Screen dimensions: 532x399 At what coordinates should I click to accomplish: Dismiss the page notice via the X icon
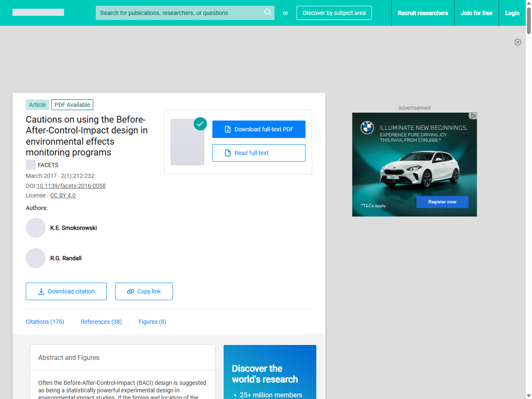[x=518, y=42]
